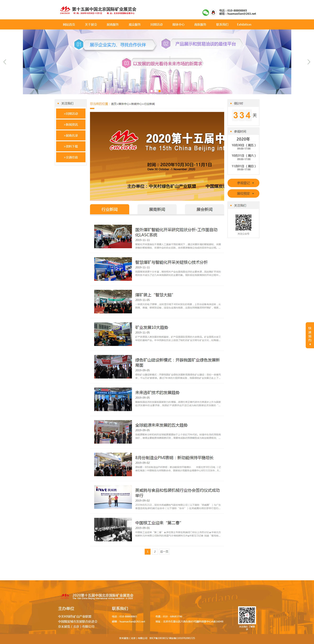The image size is (314, 644).
Task: Click the sidebar WeChat QR code
Action: pyautogui.click(x=243, y=222)
